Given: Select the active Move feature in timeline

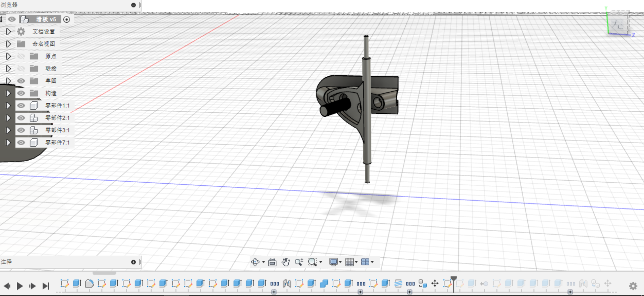Looking at the screenshot, I should 435,283.
